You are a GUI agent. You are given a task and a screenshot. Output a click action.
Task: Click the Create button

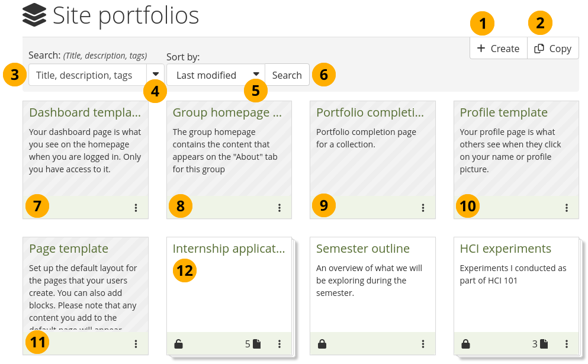click(x=498, y=49)
